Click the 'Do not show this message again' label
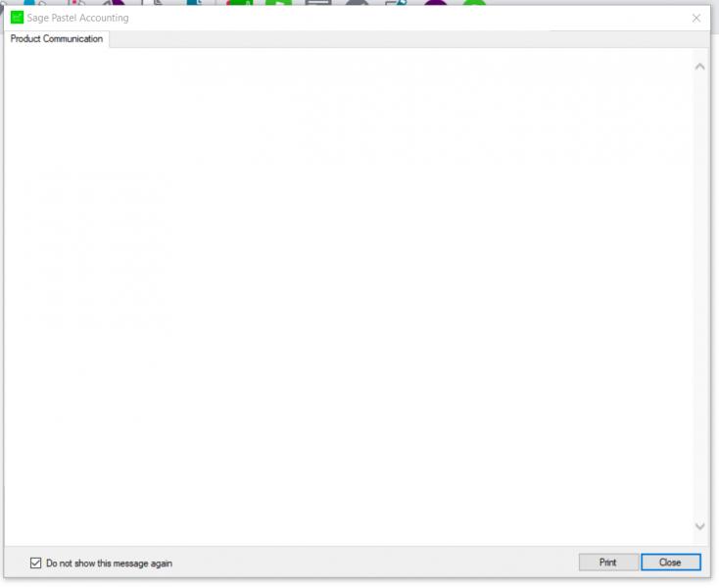Viewport: 719px width, 588px height. [109, 563]
